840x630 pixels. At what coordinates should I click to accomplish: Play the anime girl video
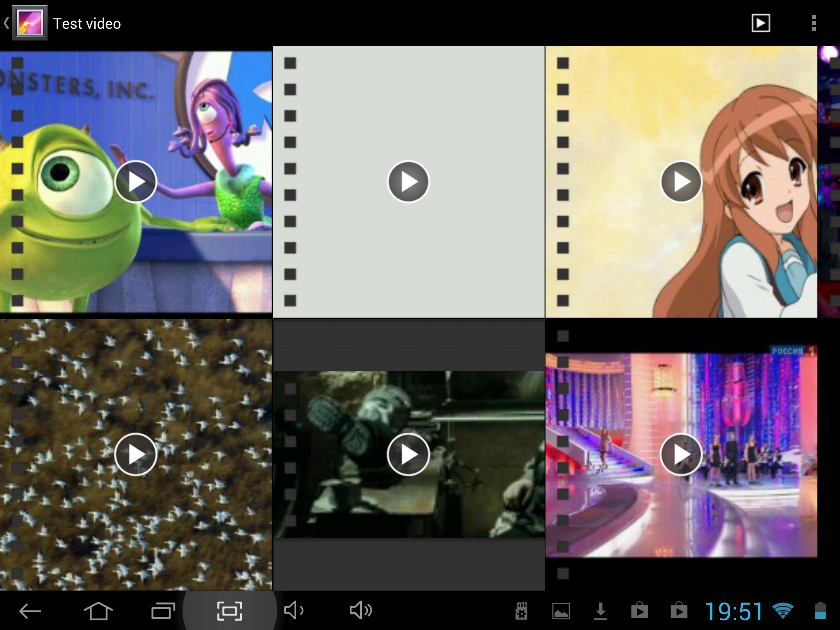click(x=681, y=182)
